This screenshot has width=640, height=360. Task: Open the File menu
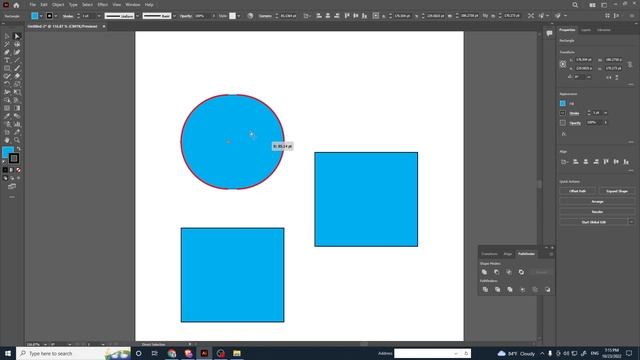[x=33, y=5]
